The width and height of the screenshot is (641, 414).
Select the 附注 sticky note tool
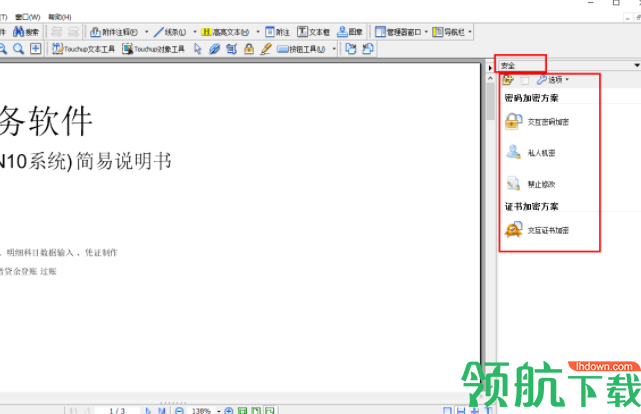[277, 32]
